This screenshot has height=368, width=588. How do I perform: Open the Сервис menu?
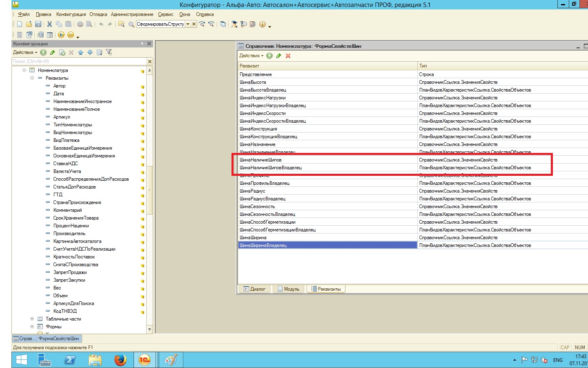pos(166,14)
